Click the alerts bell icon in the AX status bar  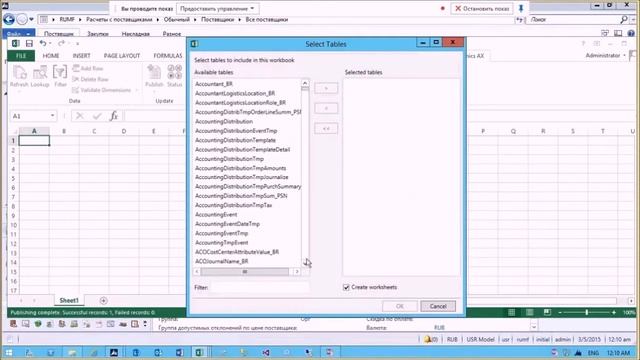427,339
